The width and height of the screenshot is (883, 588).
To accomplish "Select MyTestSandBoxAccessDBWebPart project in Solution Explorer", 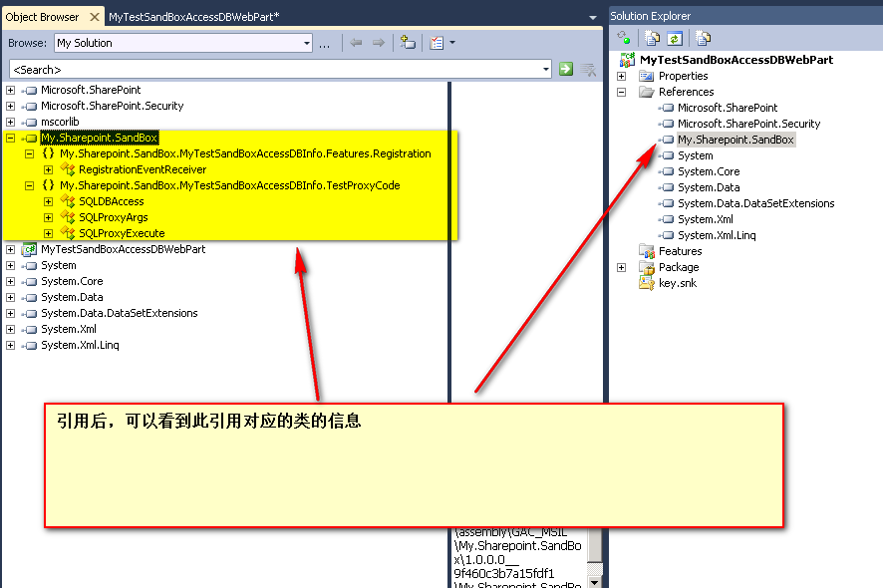I will tap(736, 60).
